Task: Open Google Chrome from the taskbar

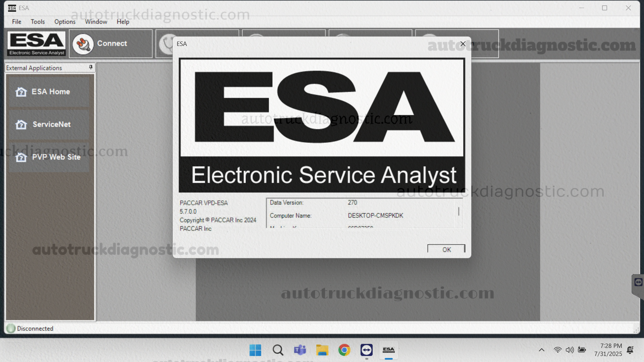Action: point(344,350)
